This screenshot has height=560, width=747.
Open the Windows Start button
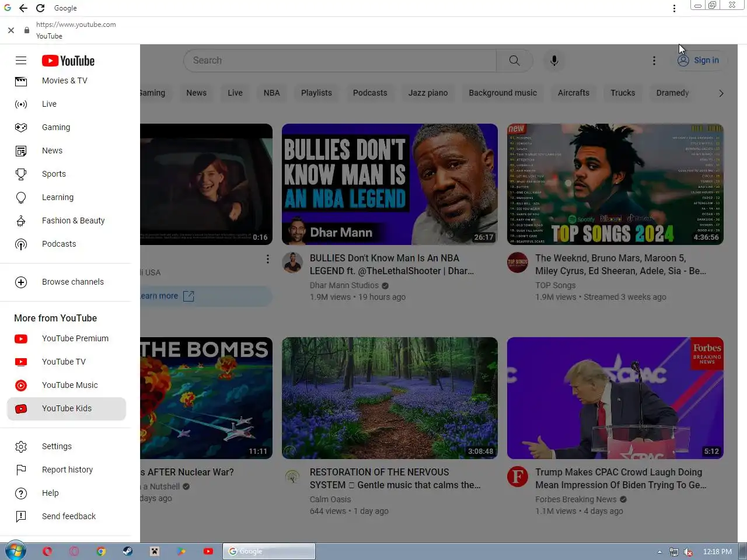coord(15,551)
